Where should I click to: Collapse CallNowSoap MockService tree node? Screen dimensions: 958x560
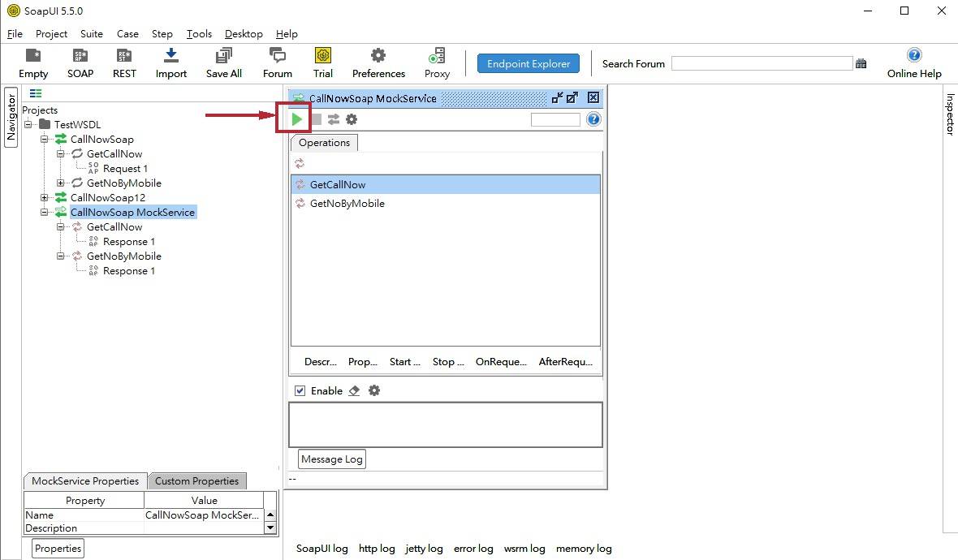[x=44, y=213]
